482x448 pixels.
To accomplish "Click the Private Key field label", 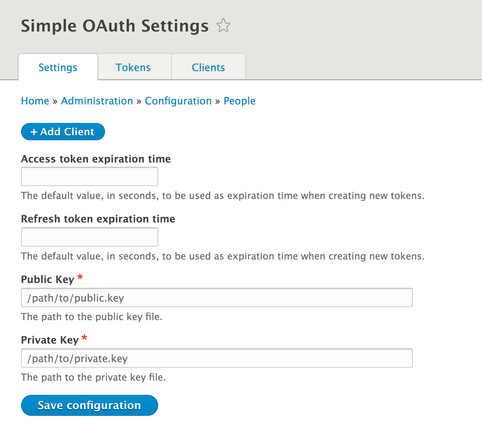I will 50,340.
